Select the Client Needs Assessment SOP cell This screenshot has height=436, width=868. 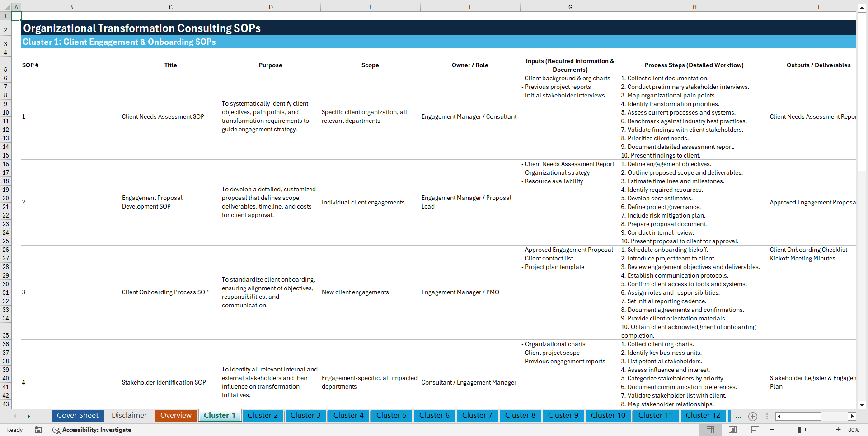(x=163, y=116)
